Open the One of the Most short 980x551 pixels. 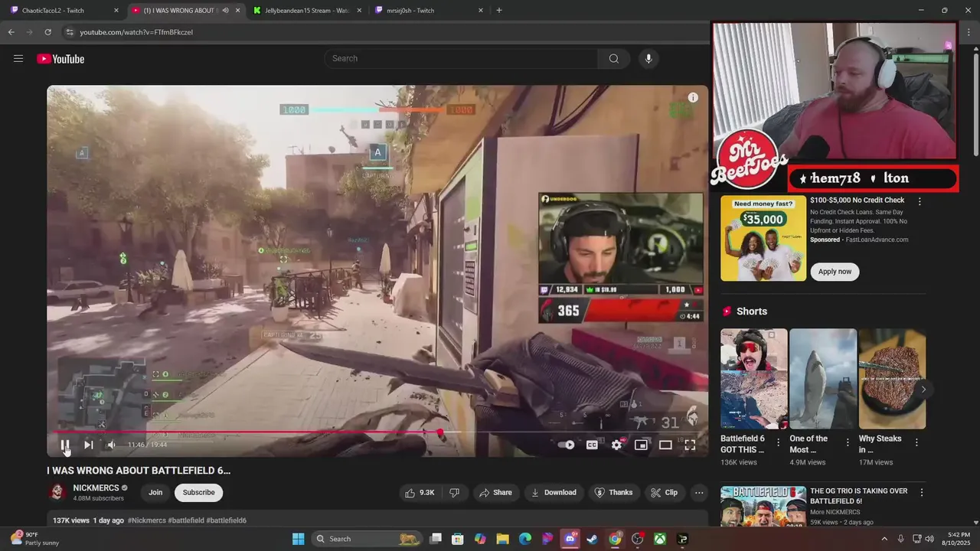822,379
